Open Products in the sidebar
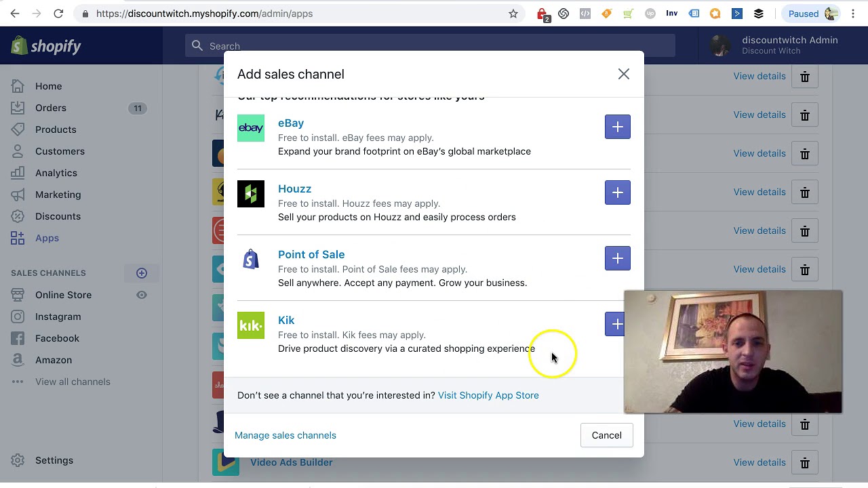The width and height of the screenshot is (868, 488). (56, 129)
